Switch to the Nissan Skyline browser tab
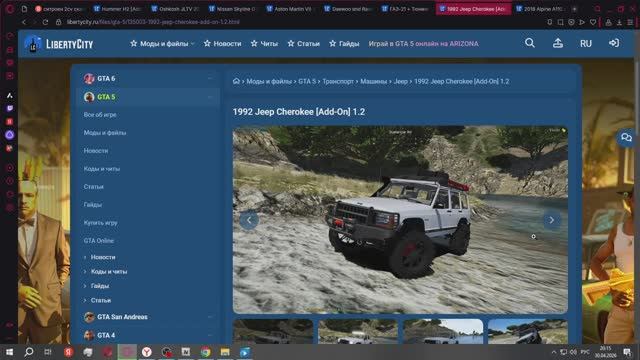640x360 pixels. 233,9
